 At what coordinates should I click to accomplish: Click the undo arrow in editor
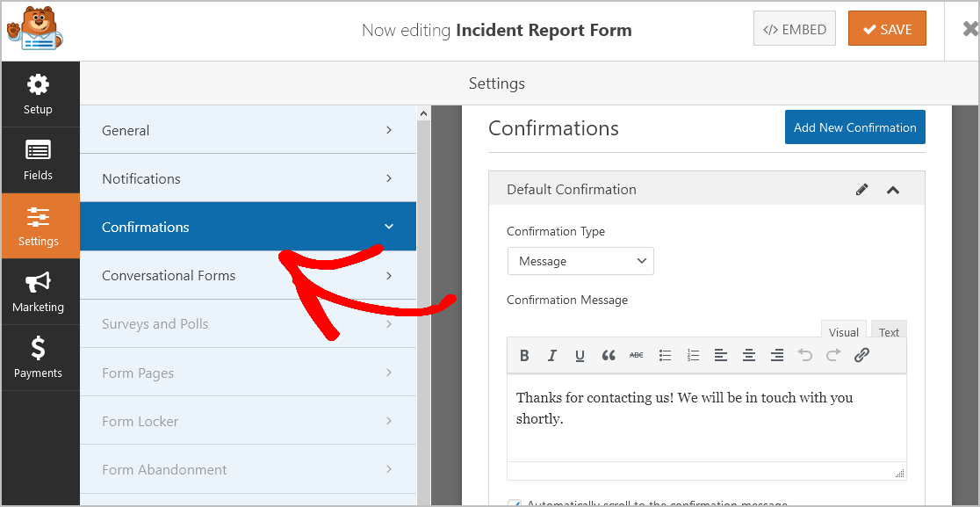[805, 356]
